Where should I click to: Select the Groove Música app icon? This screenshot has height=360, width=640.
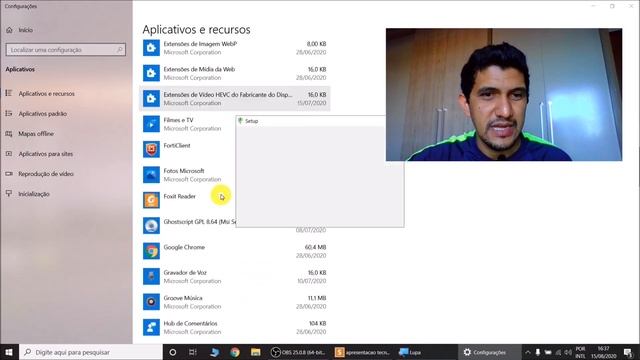pyautogui.click(x=151, y=302)
